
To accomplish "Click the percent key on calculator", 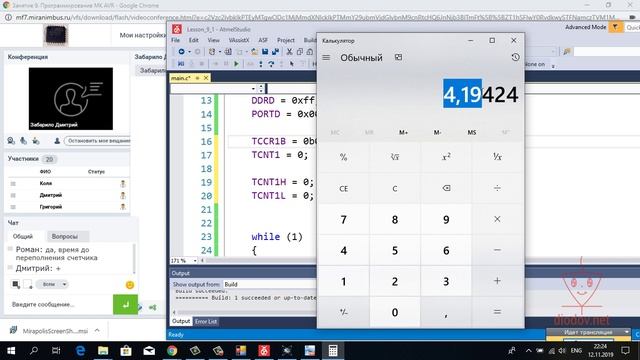I will point(344,157).
